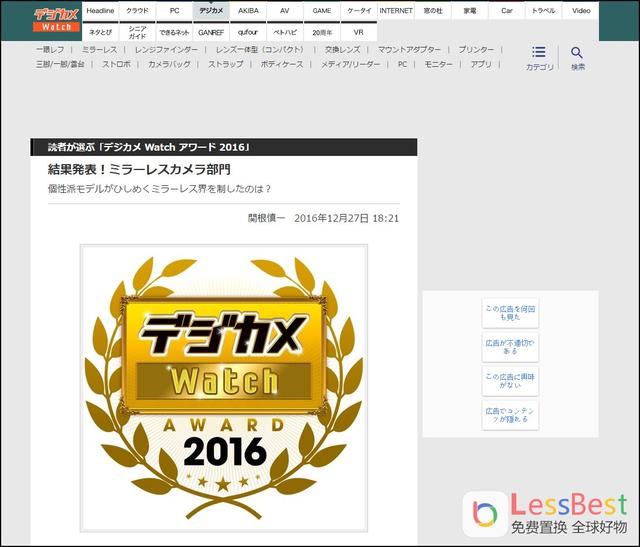This screenshot has height=547, width=640.
Task: Go to the 家電 tab
Action: point(470,11)
